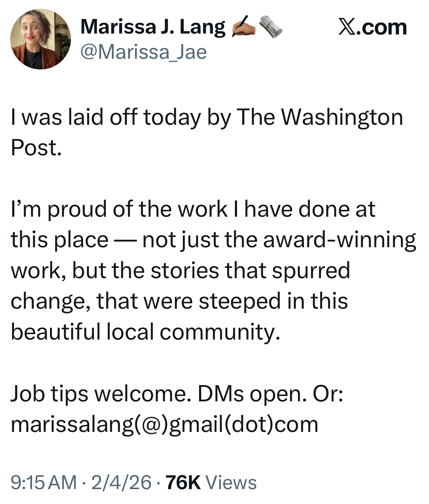
Task: Click the marissalang gmail address text
Action: point(164,424)
